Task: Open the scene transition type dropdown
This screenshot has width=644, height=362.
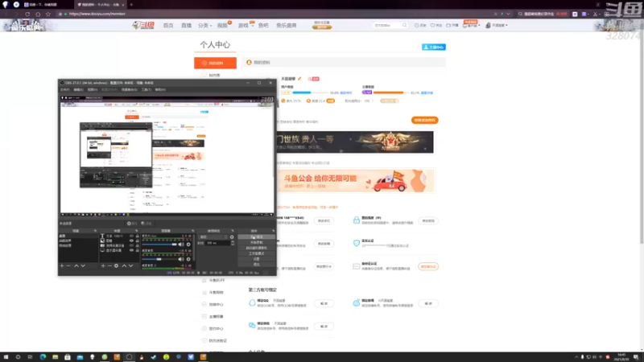Action: pos(213,237)
